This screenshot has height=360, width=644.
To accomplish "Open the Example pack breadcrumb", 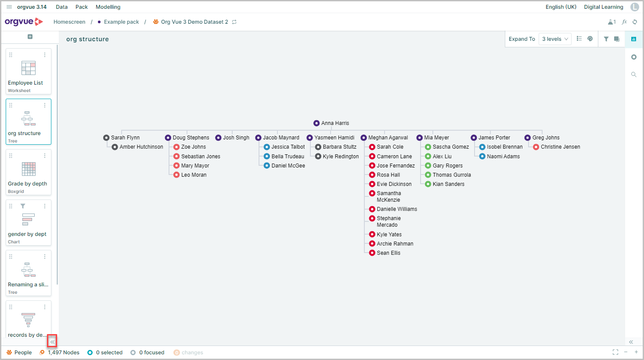I will [x=121, y=22].
